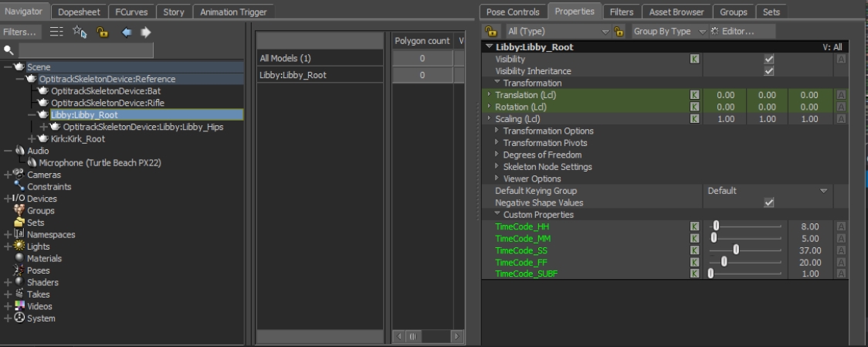Click the TimeCode_SS slider handle
868x347 pixels.
click(736, 250)
